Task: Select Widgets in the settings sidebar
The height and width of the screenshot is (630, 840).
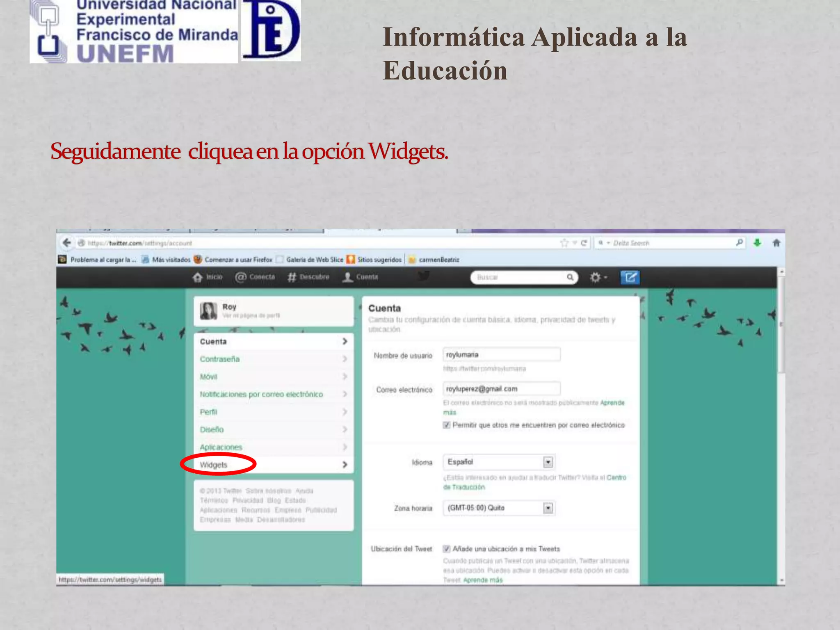Action: coord(274,465)
